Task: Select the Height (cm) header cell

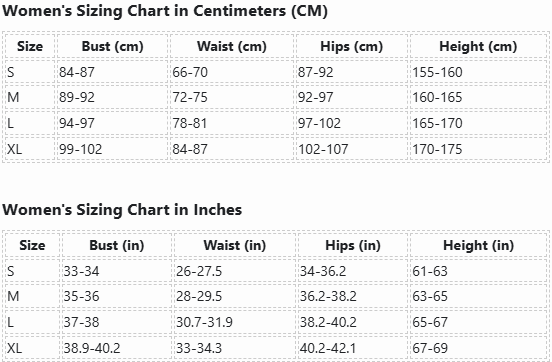Action: [478, 46]
